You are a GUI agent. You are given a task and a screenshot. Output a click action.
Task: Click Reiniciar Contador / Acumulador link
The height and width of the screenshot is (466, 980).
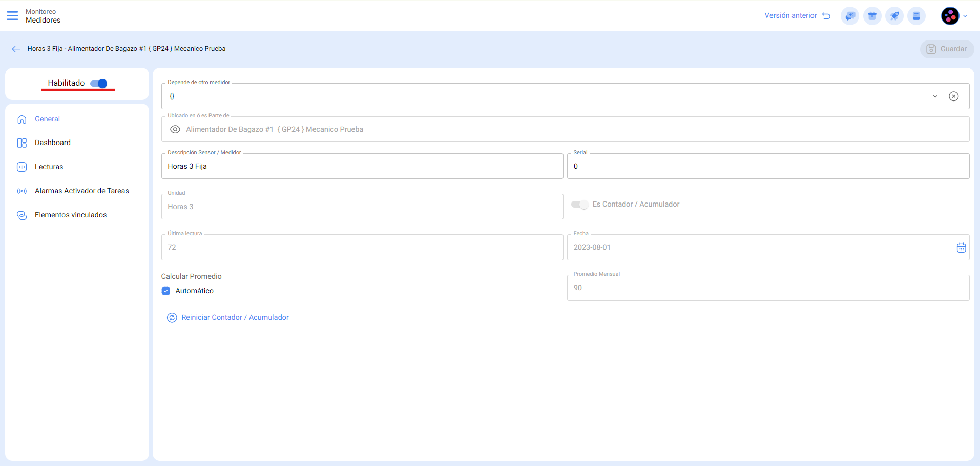(x=235, y=318)
